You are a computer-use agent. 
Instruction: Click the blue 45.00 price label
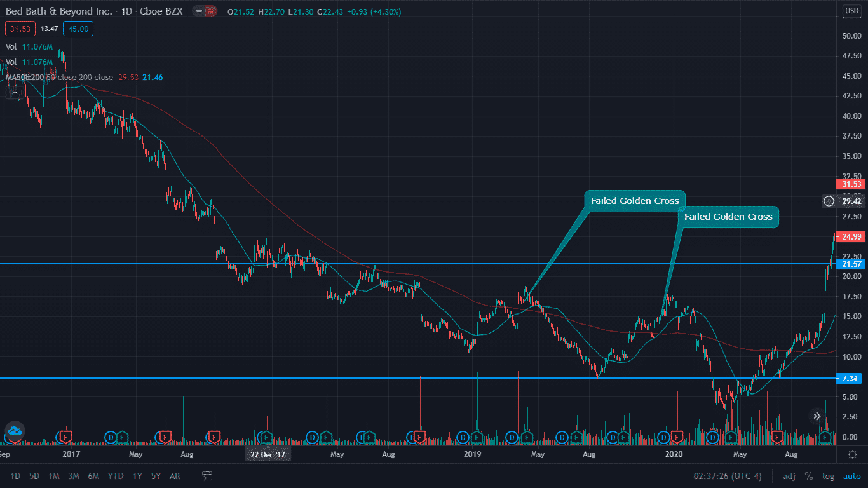(78, 29)
